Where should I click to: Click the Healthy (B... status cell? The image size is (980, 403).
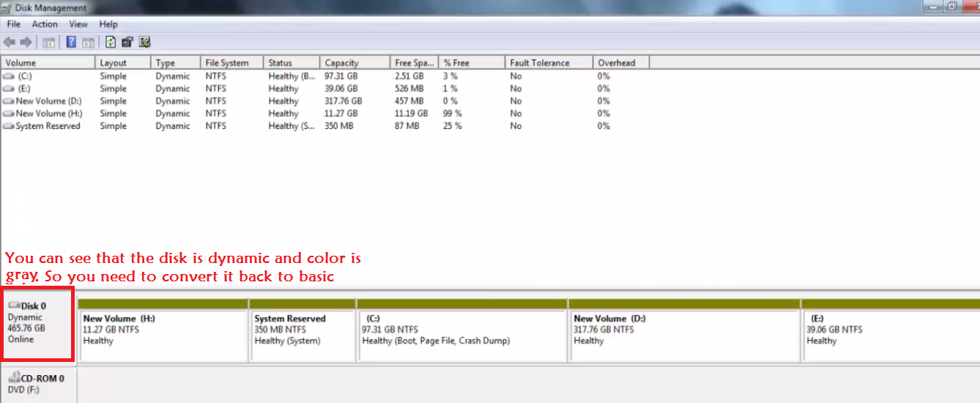[x=293, y=76]
